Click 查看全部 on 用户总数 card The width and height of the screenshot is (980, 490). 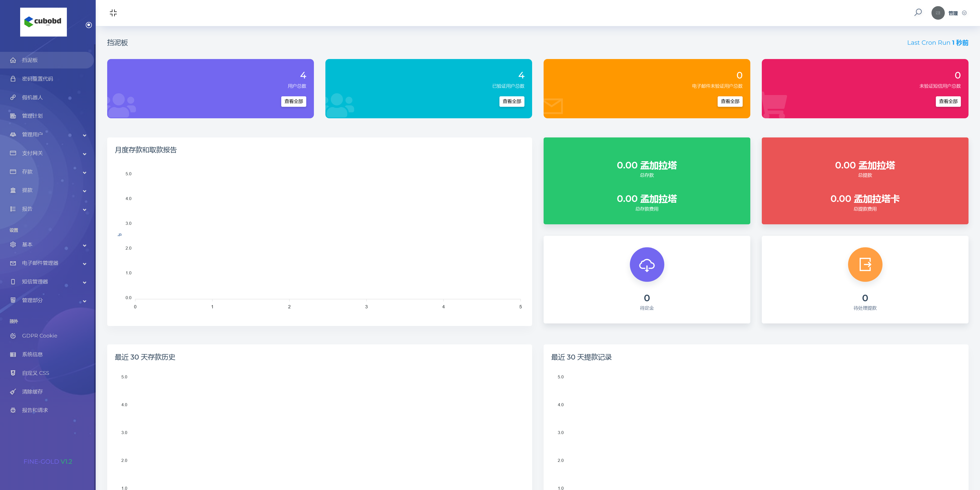click(x=293, y=101)
